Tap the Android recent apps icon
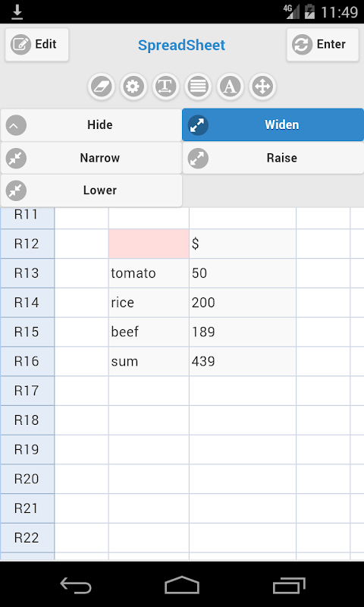Image resolution: width=364 pixels, height=607 pixels. tap(289, 584)
